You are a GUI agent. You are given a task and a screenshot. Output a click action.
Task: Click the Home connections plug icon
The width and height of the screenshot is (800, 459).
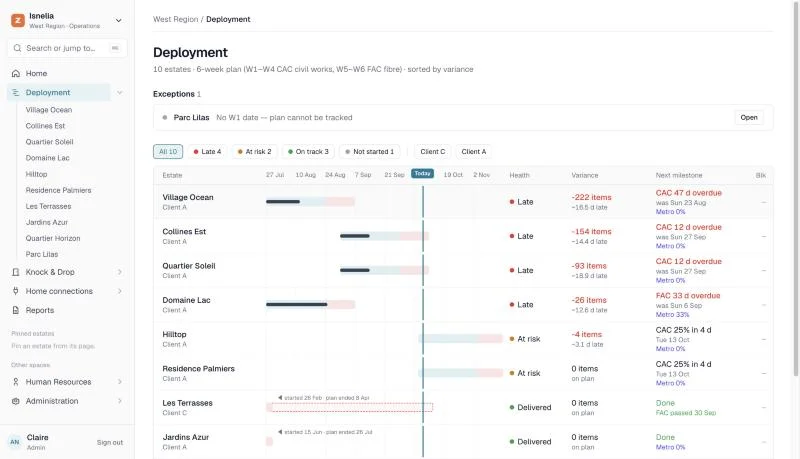point(16,291)
